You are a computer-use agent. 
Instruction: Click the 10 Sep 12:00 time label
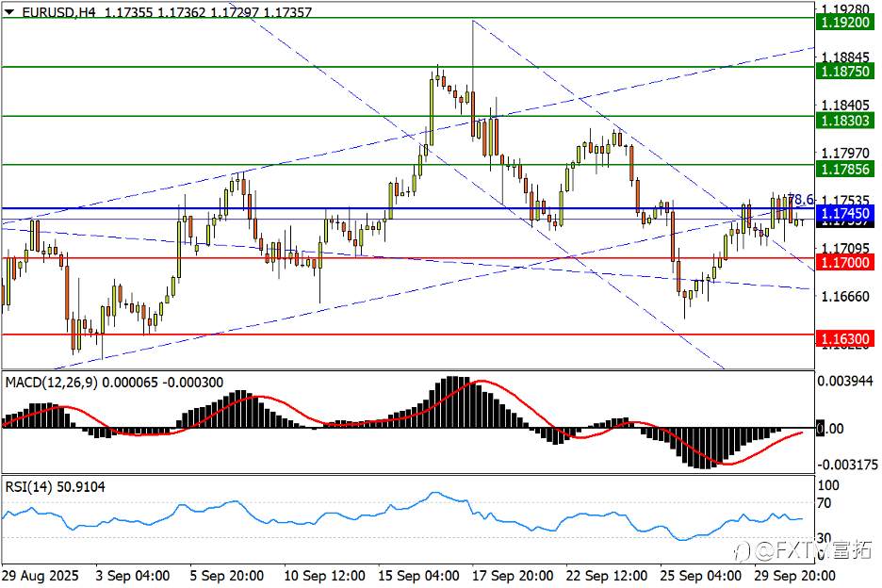point(324,576)
